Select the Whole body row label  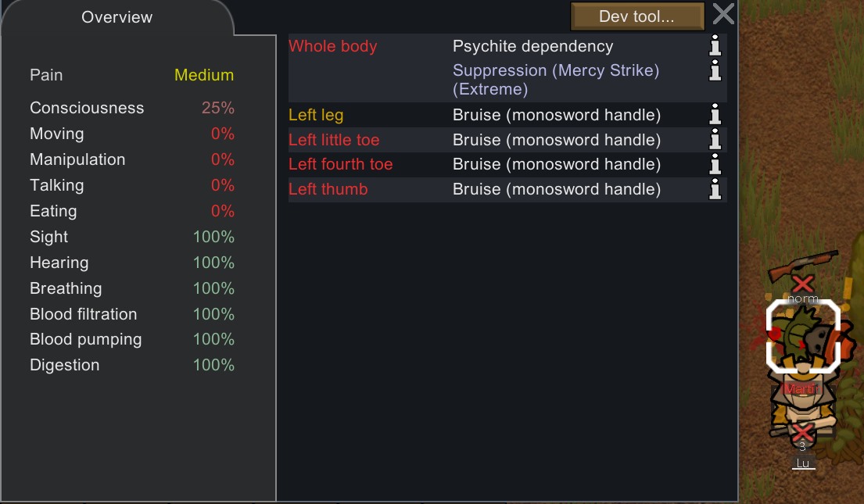point(333,46)
